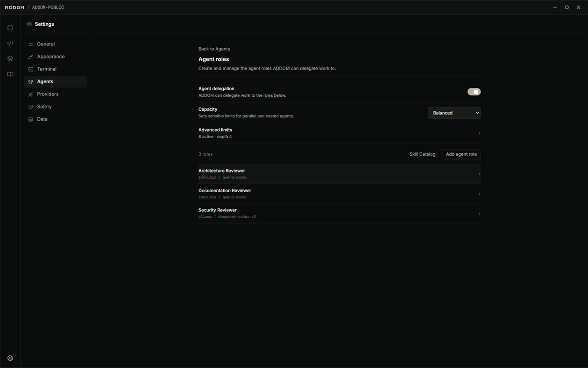
Task: Click Documentation Reviewer role name
Action: coord(225,190)
